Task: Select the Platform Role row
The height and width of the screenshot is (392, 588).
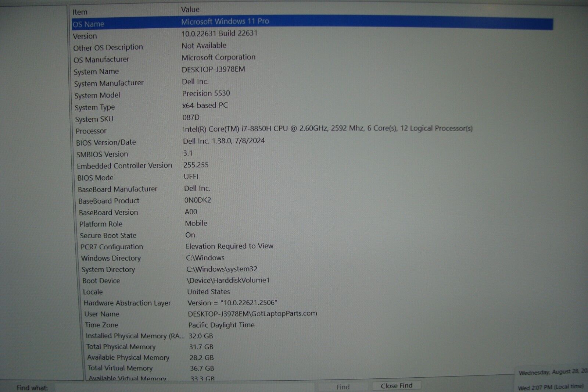Action: click(101, 224)
